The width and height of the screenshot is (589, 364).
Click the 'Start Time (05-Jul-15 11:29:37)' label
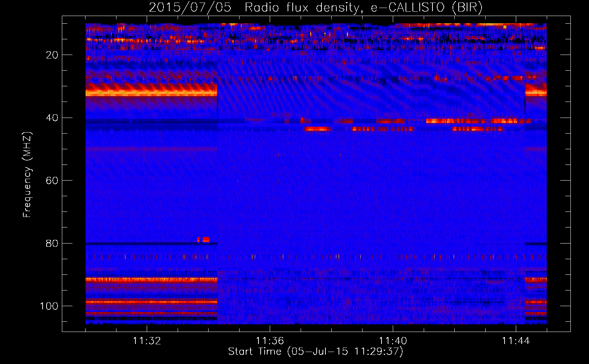(x=316, y=352)
